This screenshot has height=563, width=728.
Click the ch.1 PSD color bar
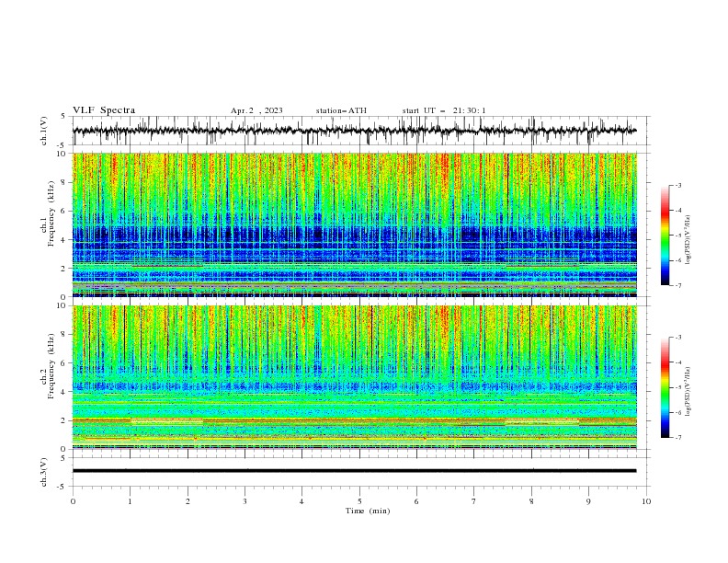pyautogui.click(x=665, y=236)
